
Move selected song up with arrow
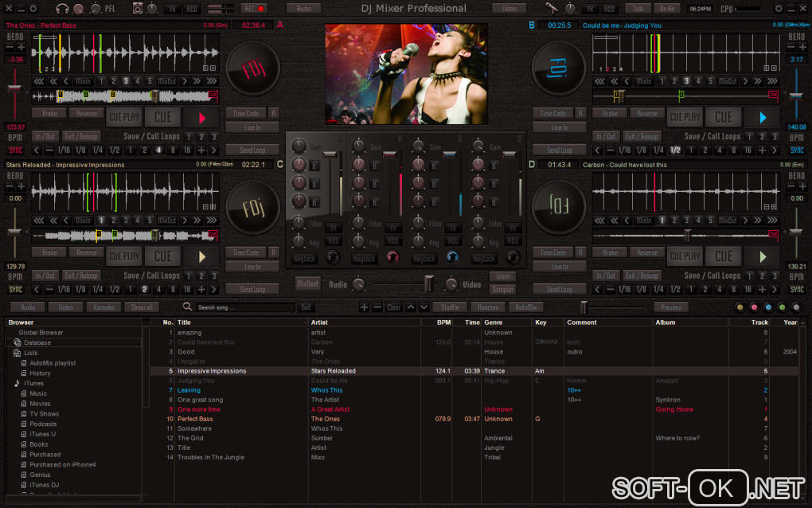411,307
